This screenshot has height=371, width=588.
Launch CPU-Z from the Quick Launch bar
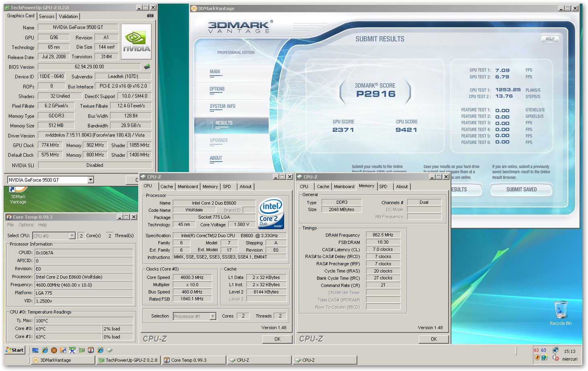pyautogui.click(x=109, y=351)
